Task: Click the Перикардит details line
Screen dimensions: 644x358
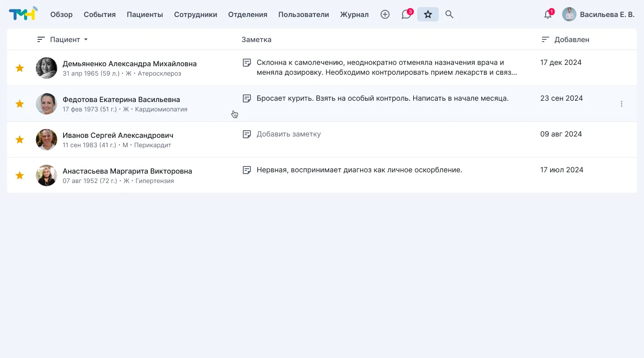Action: (x=117, y=145)
